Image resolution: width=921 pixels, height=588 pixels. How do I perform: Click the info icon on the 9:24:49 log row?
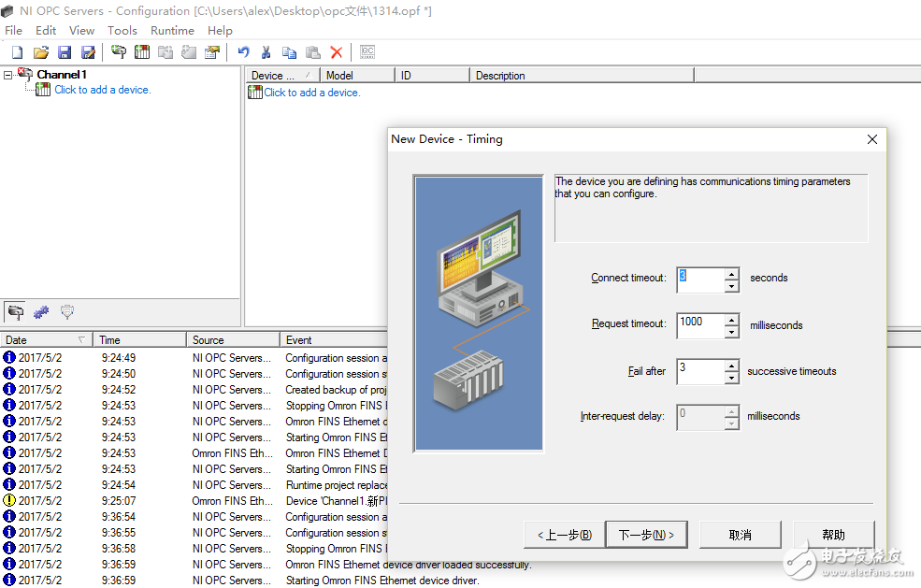tap(9, 357)
